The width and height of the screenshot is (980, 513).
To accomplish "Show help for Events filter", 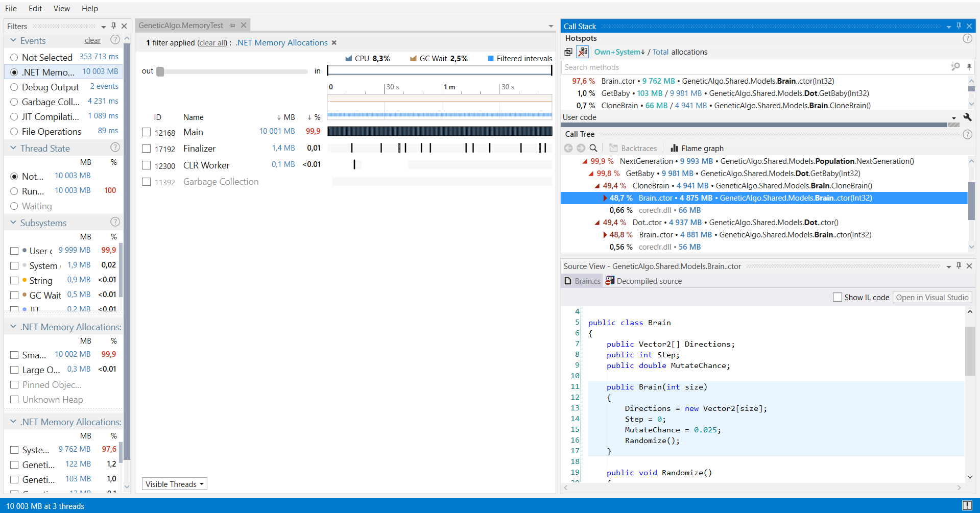I will 115,40.
